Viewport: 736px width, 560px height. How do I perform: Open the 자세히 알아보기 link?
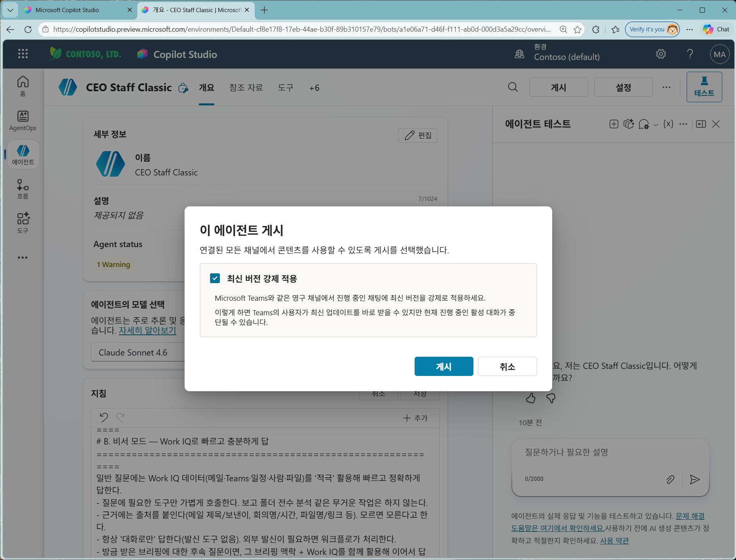147,330
